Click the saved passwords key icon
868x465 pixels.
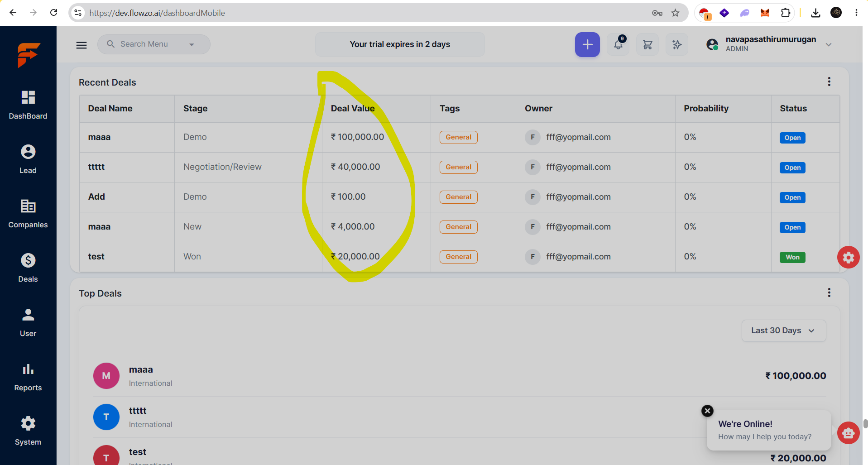[x=657, y=13]
